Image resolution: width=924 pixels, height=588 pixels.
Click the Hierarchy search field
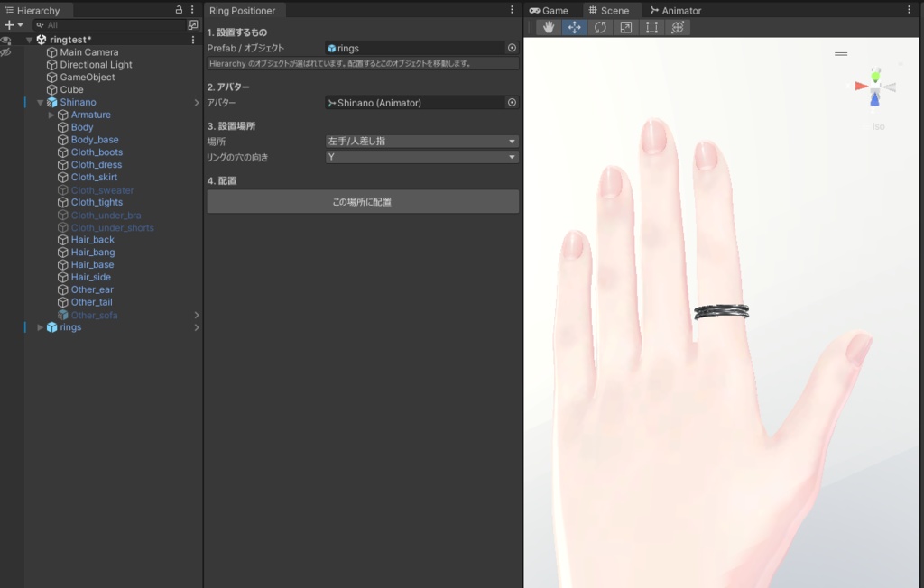pyautogui.click(x=109, y=24)
